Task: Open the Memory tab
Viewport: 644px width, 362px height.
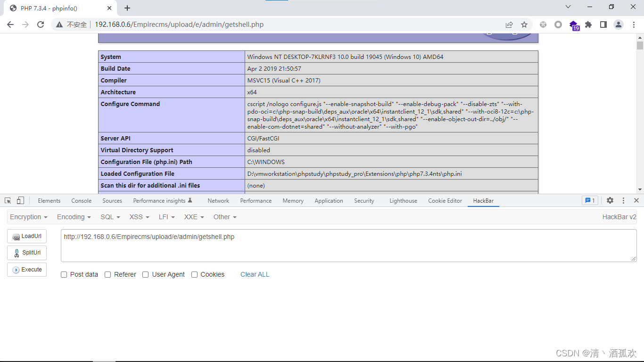Action: (293, 201)
